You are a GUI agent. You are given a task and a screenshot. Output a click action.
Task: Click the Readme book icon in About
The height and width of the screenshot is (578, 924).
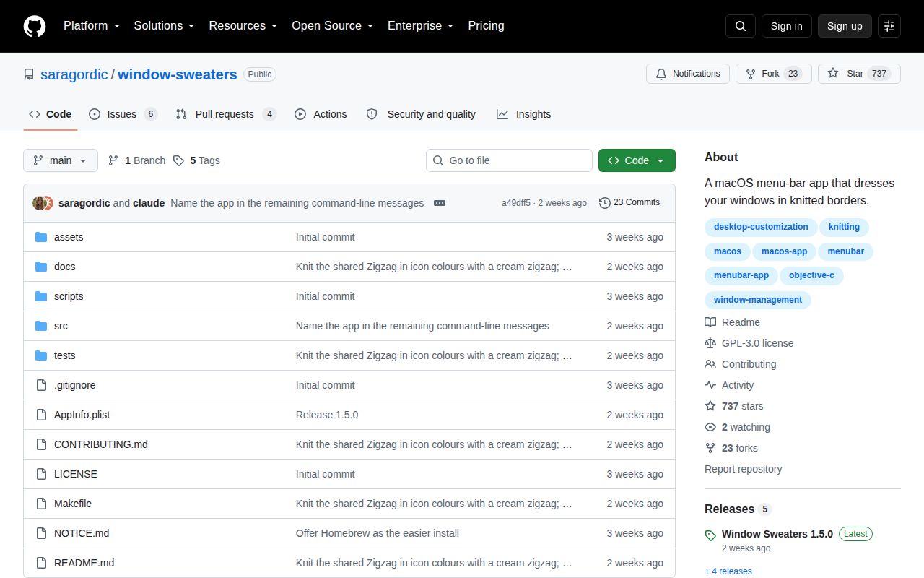[x=710, y=322]
